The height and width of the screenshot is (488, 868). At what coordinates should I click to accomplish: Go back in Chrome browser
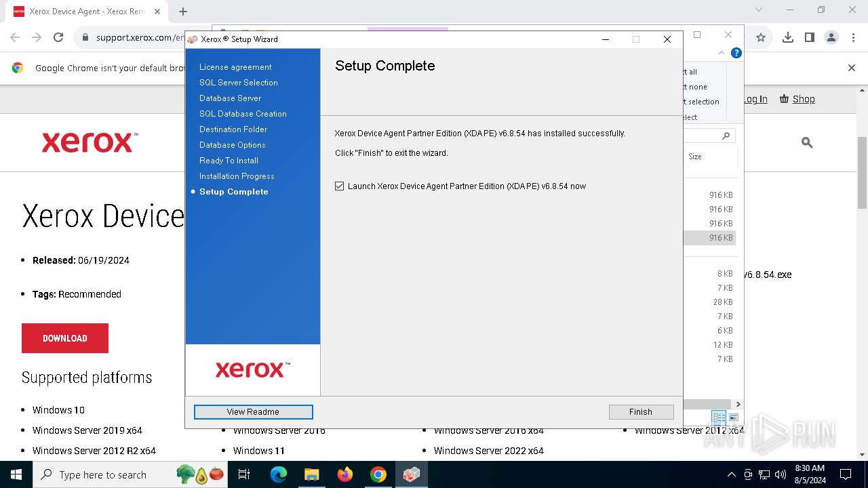tap(15, 37)
